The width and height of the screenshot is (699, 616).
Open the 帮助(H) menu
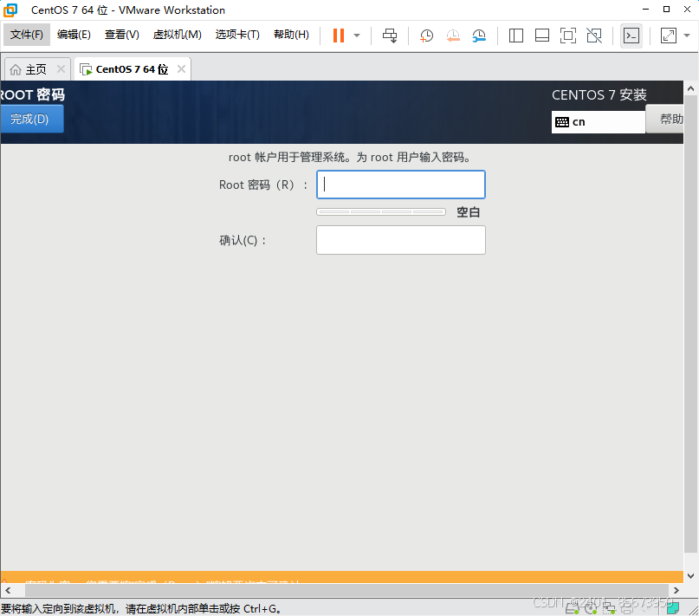pos(291,35)
